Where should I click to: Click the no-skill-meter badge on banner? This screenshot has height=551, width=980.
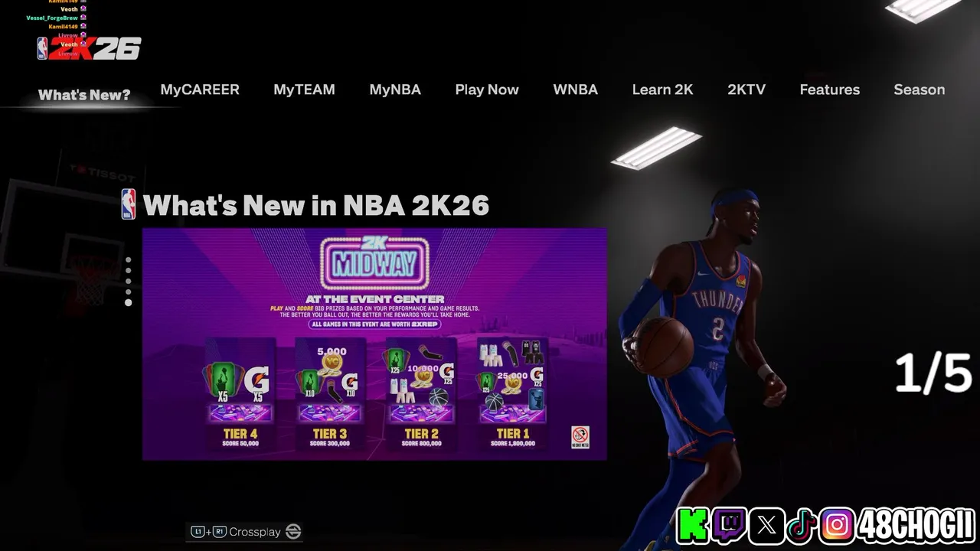click(x=580, y=437)
